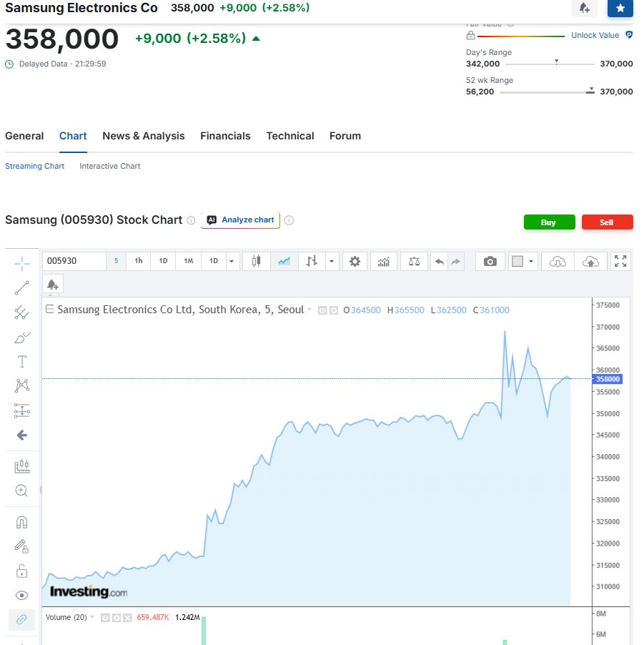Toggle the watchlist star button
The height and width of the screenshot is (645, 644).
click(620, 8)
